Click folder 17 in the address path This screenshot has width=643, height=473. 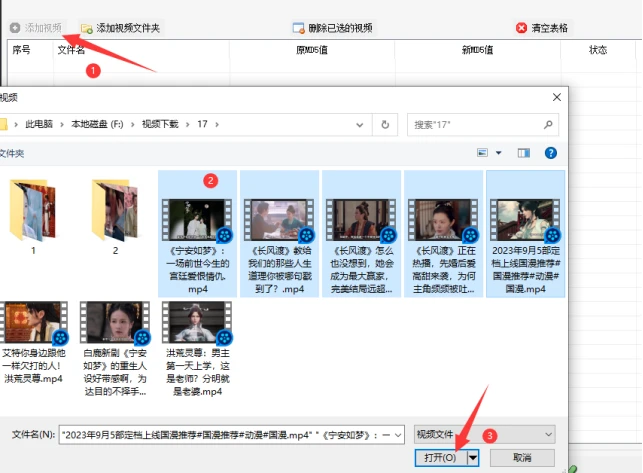pos(202,124)
